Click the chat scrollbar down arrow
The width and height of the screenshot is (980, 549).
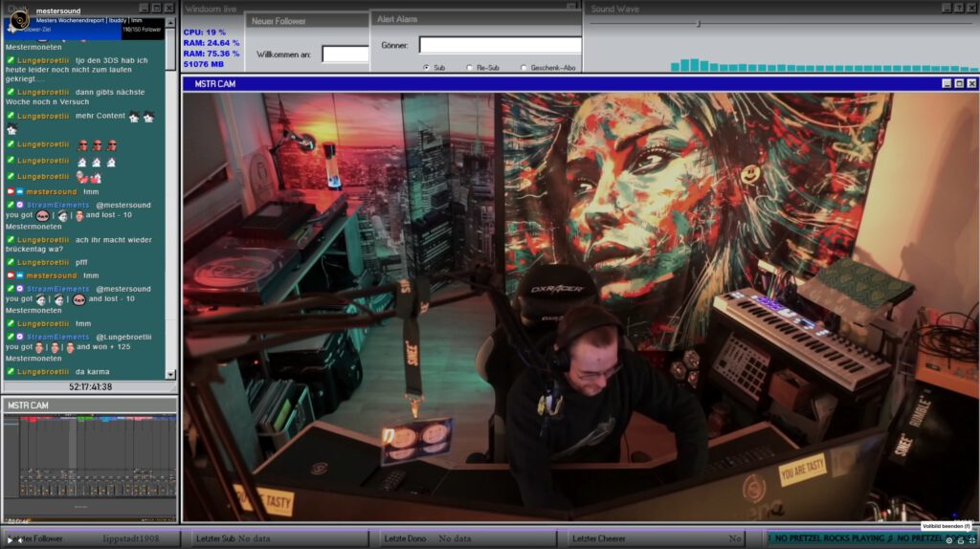pyautogui.click(x=170, y=374)
